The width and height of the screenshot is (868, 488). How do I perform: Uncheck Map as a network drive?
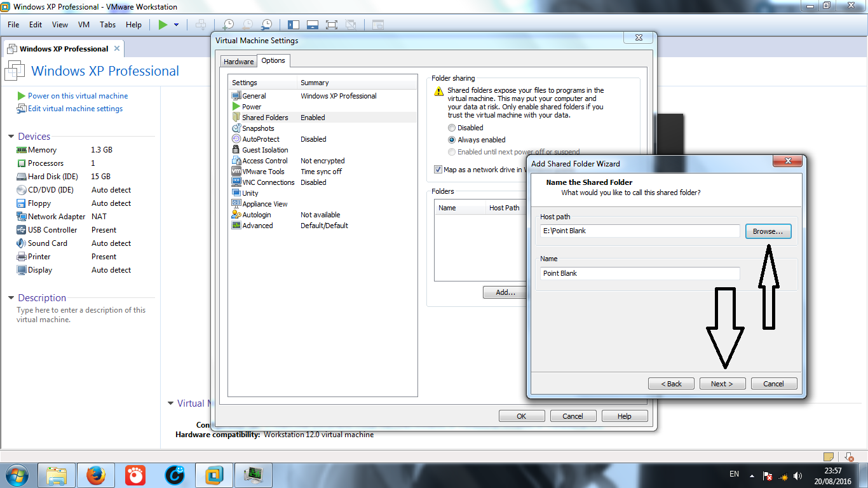(438, 169)
